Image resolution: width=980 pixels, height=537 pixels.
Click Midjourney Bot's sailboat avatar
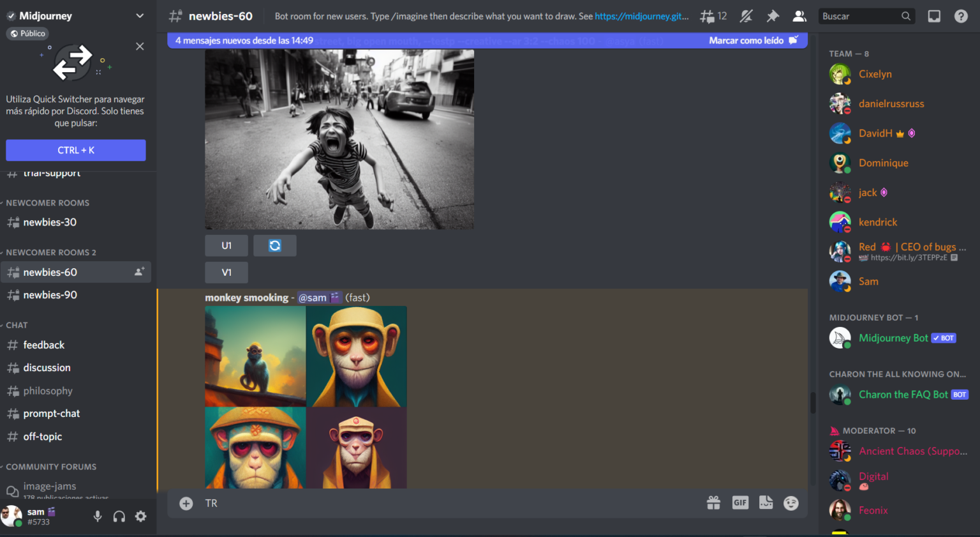point(840,338)
